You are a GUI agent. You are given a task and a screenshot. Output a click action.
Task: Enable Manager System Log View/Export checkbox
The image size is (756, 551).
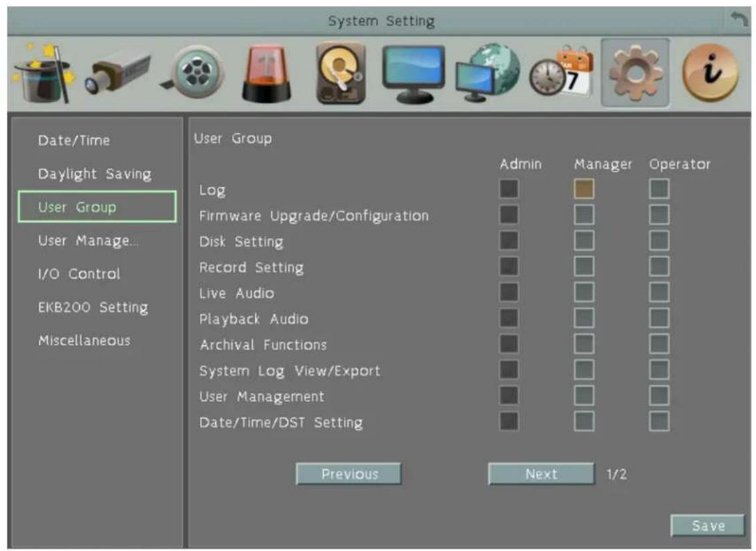point(584,370)
